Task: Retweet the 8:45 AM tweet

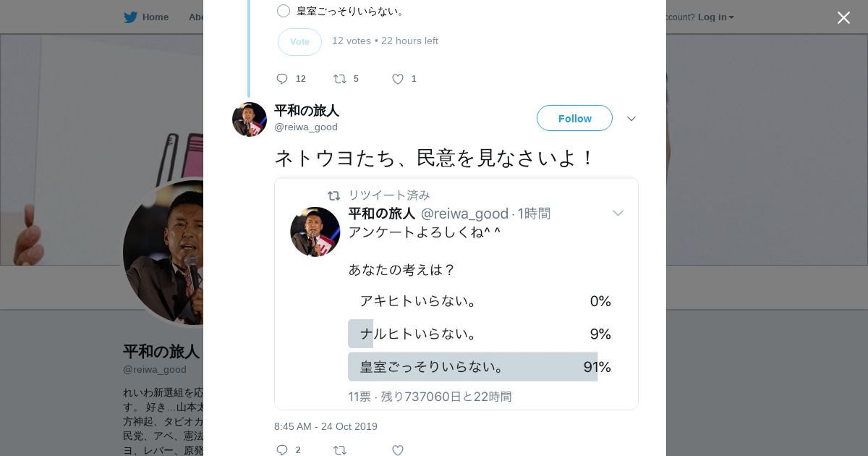Action: 340,450
